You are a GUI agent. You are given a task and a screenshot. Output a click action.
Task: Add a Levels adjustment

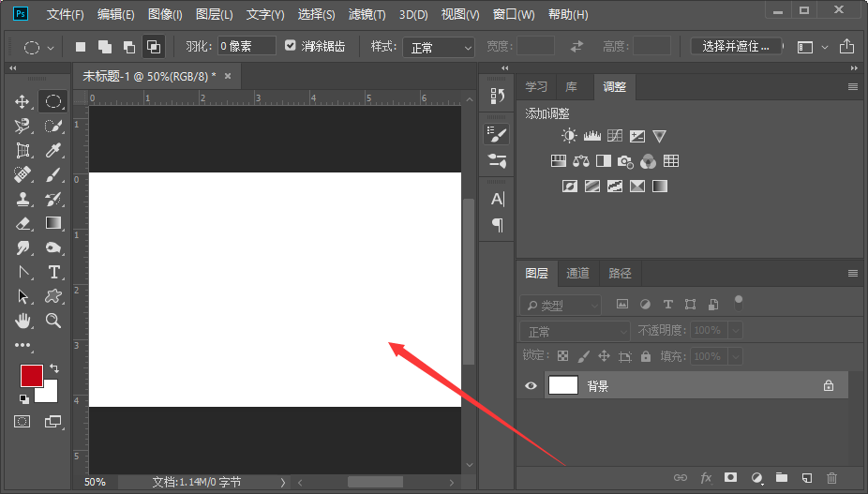[591, 136]
